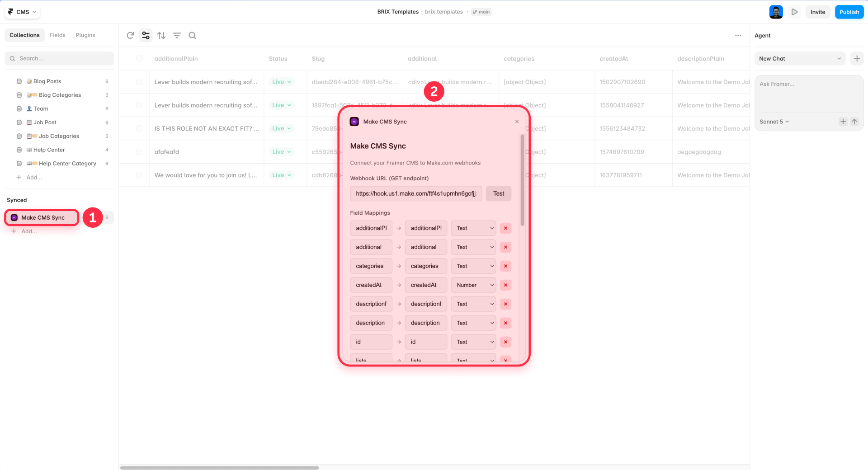Click the table search magnifier icon

pyautogui.click(x=193, y=35)
